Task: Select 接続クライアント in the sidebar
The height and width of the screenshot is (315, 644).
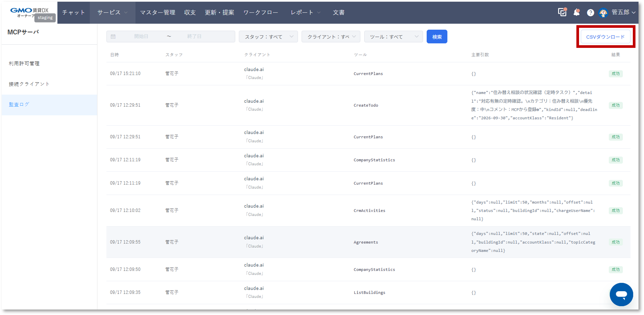Action: (29, 84)
